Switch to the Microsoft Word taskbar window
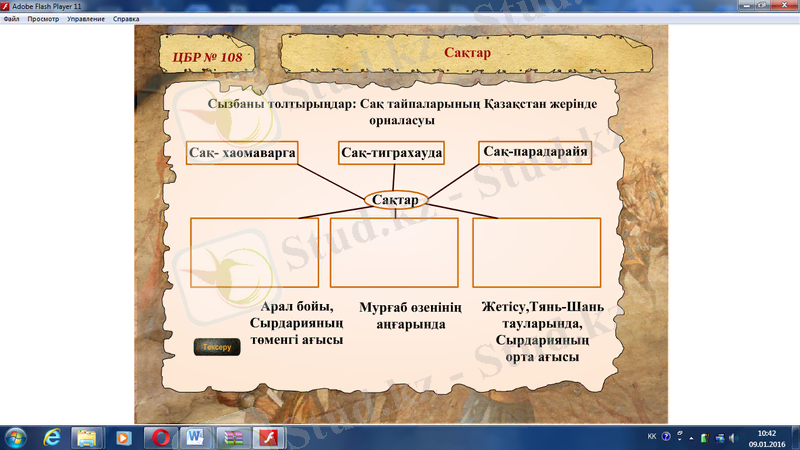The height and width of the screenshot is (450, 800). click(x=196, y=437)
